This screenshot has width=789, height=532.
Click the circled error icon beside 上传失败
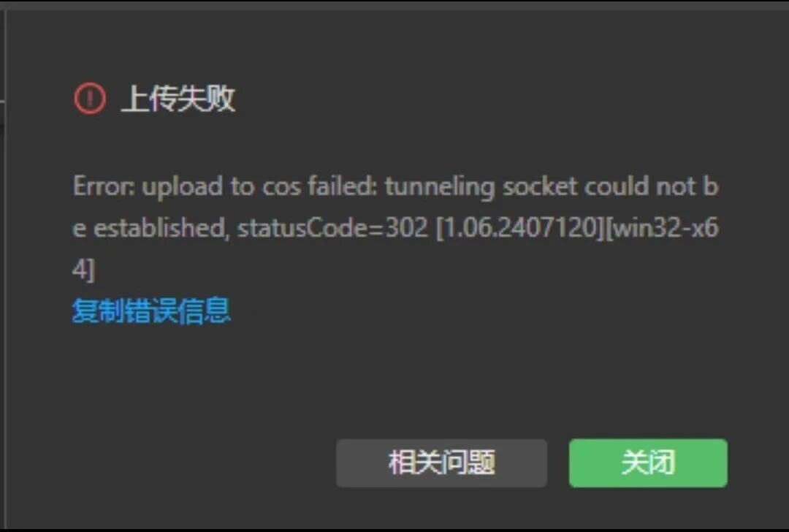pos(90,98)
